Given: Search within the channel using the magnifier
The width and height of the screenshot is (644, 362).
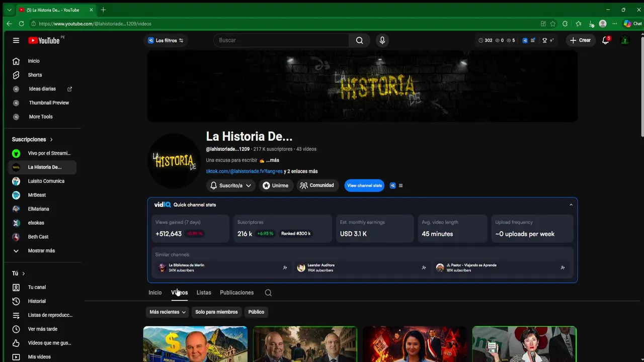Looking at the screenshot, I should (268, 293).
